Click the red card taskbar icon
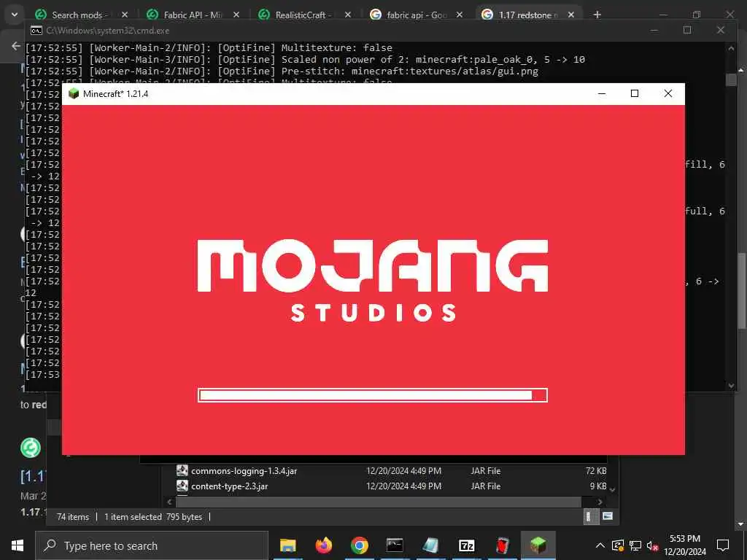 pos(502,545)
